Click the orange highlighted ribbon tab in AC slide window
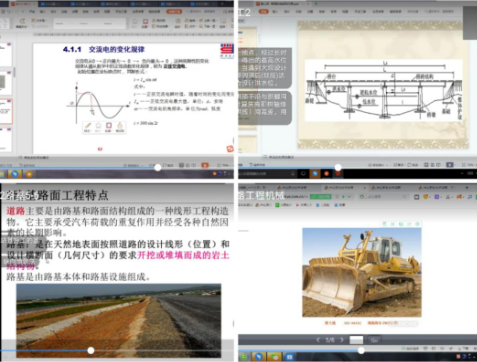The height and width of the screenshot is (362, 477). [x=174, y=11]
